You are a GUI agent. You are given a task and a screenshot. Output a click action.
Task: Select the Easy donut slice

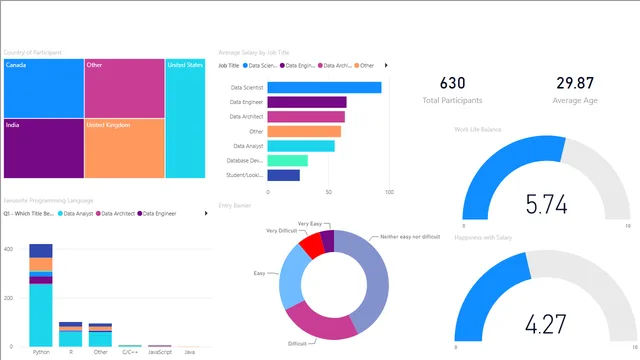pos(292,278)
